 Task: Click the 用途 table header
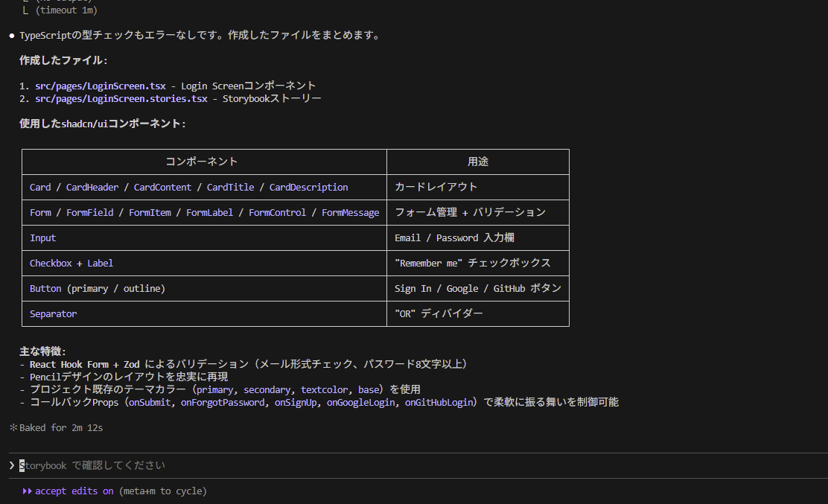[478, 162]
